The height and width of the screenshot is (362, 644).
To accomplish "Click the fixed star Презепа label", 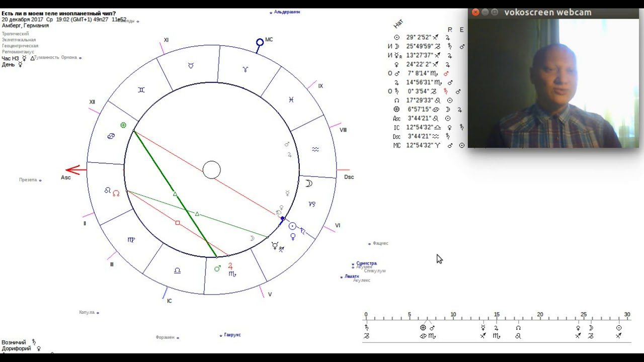I will [28, 179].
